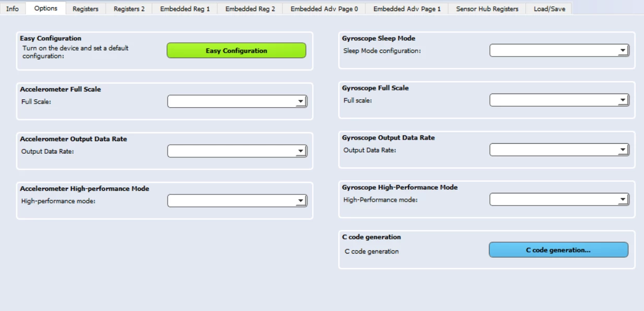Open the Accelerometer Output Data Rate combo box
The image size is (644, 311).
[x=237, y=151]
